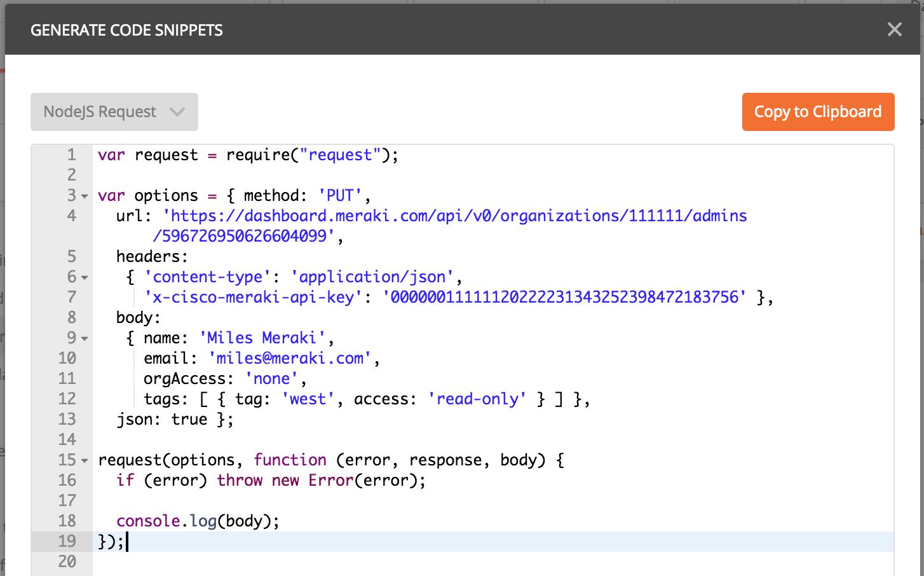Collapse the code fold at line 3

point(85,196)
